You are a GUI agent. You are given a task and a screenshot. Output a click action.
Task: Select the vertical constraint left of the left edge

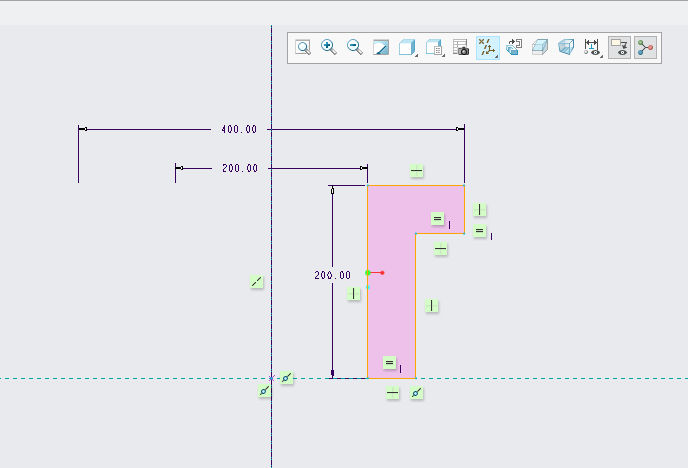pyautogui.click(x=354, y=293)
